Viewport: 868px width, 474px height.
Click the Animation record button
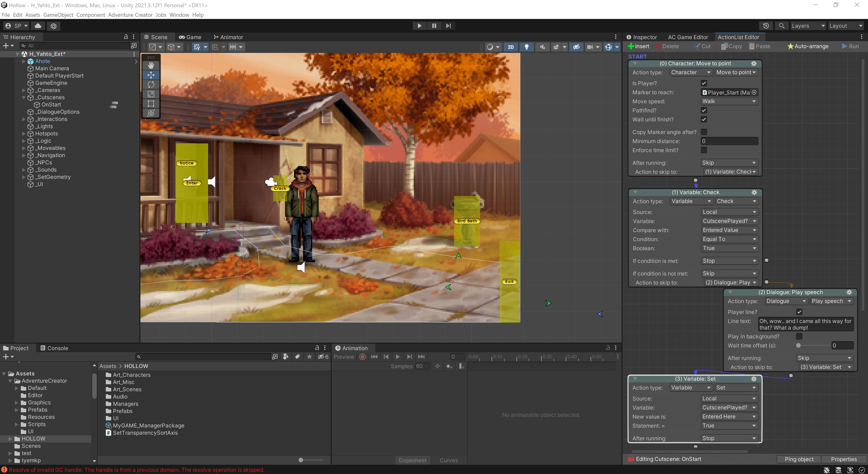[x=363, y=357]
